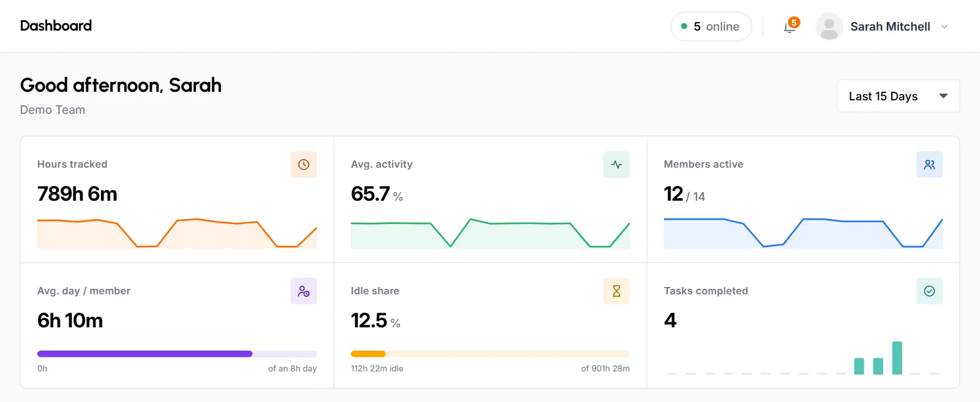
Task: Click the green Avg. activity sparkline chart
Action: click(490, 233)
